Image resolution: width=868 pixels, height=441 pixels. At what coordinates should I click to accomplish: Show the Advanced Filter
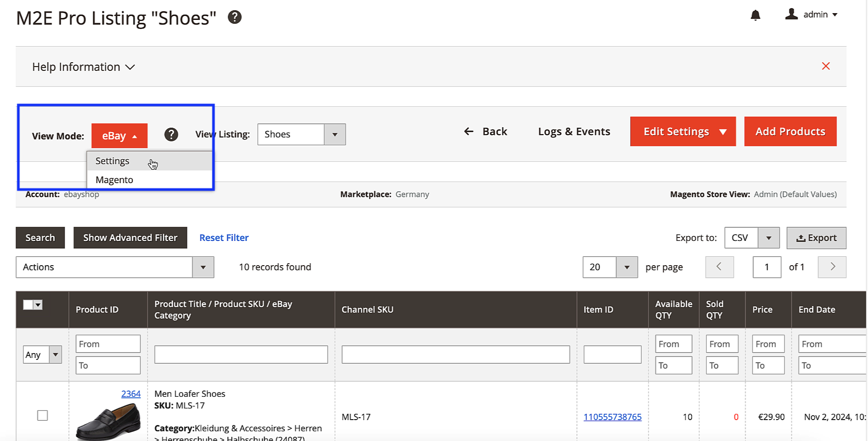pos(130,238)
